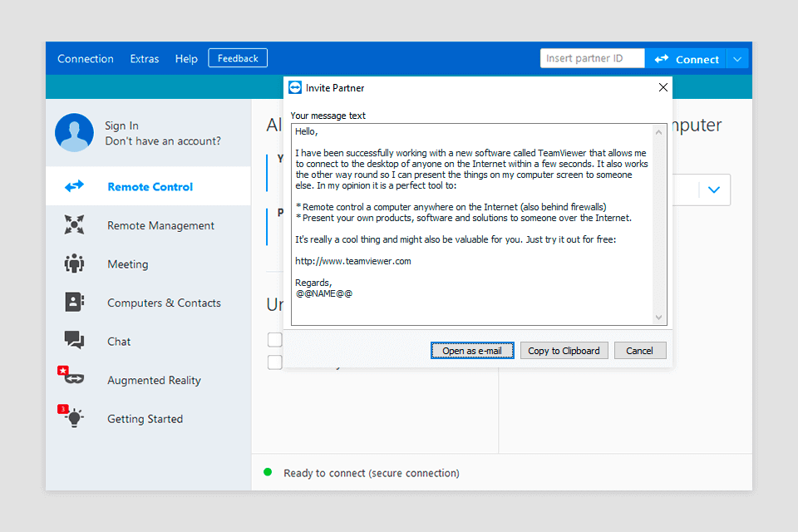798x532 pixels.
Task: Click the Getting Started lightbulb icon
Action: [71, 416]
